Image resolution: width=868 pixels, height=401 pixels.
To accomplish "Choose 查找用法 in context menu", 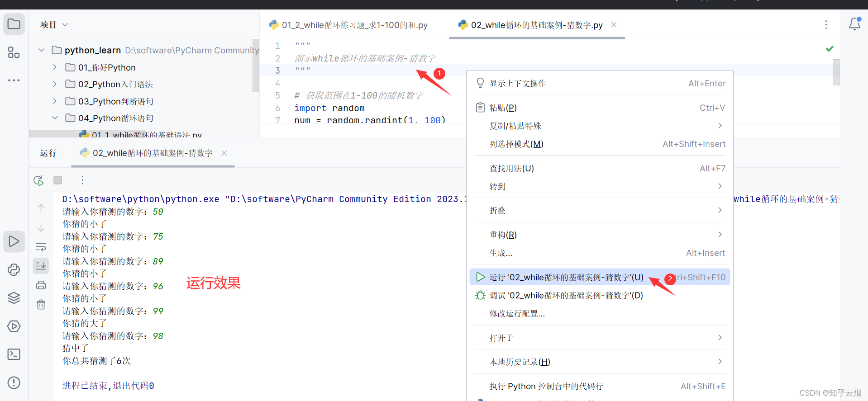I will click(x=600, y=168).
